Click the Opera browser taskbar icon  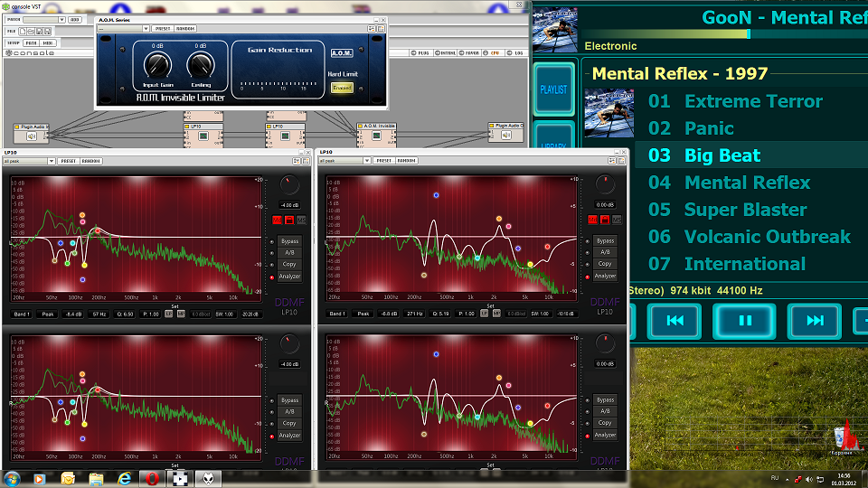point(153,477)
